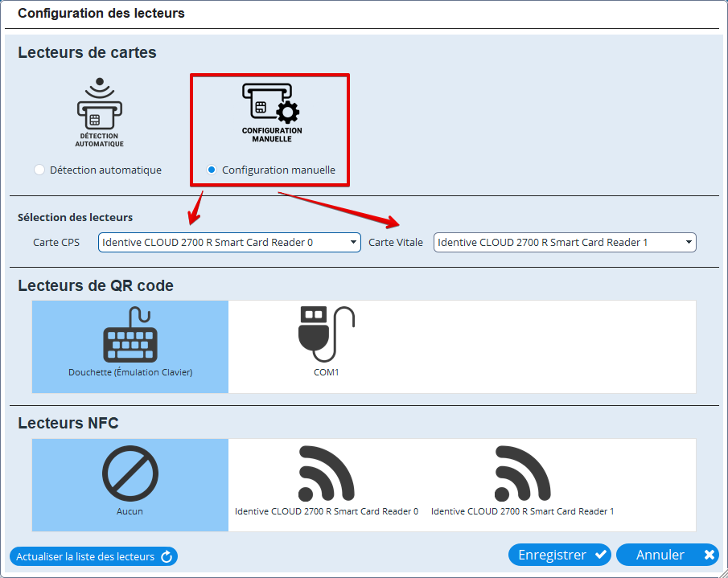Click the Carte Vitale dropdown arrow
The height and width of the screenshot is (578, 728).
coord(689,242)
